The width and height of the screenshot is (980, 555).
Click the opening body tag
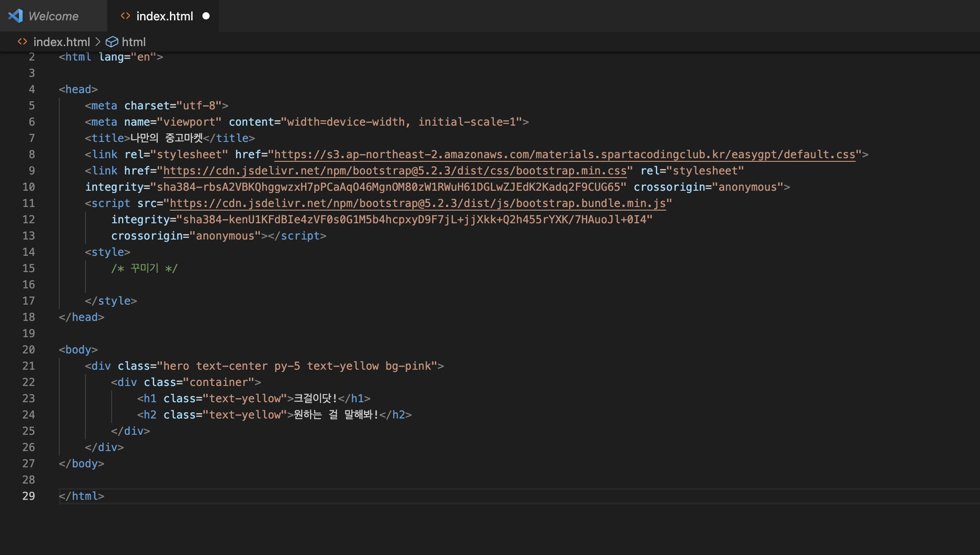[78, 350]
